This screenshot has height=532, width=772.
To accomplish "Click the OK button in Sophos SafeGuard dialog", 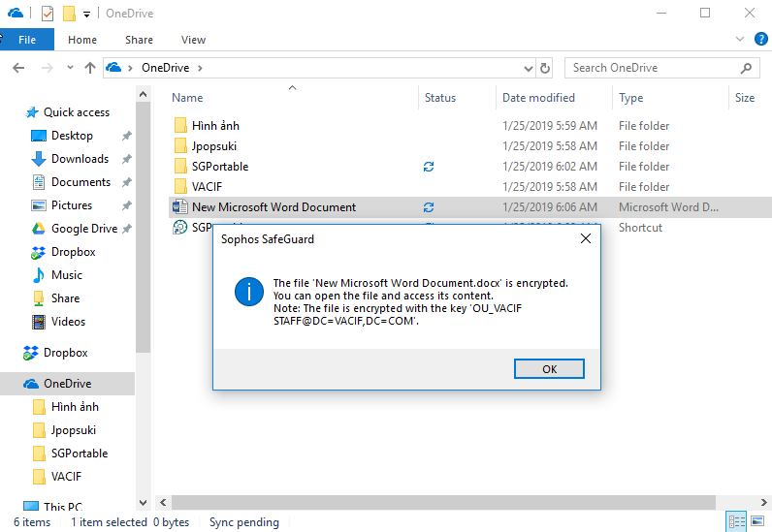I will tap(549, 368).
